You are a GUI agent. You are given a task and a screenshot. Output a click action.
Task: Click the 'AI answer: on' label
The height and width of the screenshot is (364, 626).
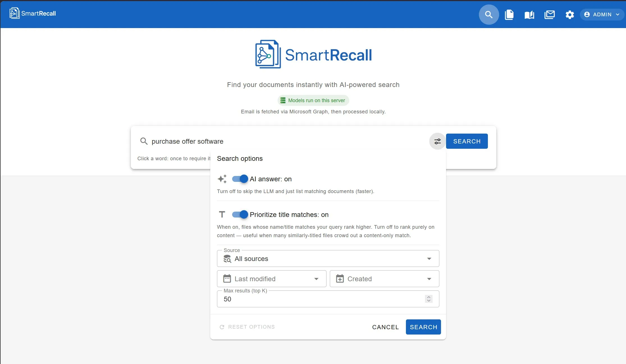click(x=271, y=179)
